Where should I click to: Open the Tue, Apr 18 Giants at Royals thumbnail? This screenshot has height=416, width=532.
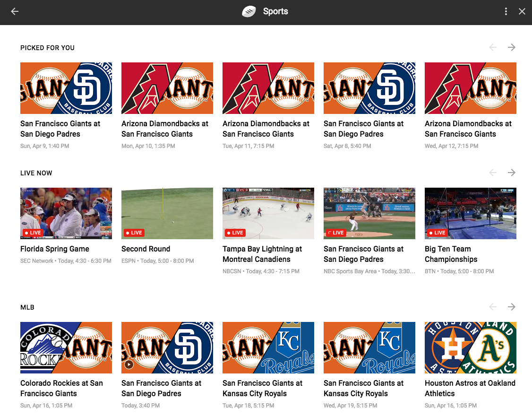[x=268, y=348]
